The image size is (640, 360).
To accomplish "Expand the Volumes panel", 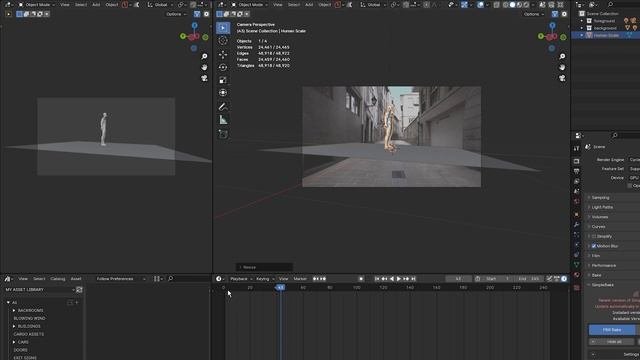I will point(600,217).
